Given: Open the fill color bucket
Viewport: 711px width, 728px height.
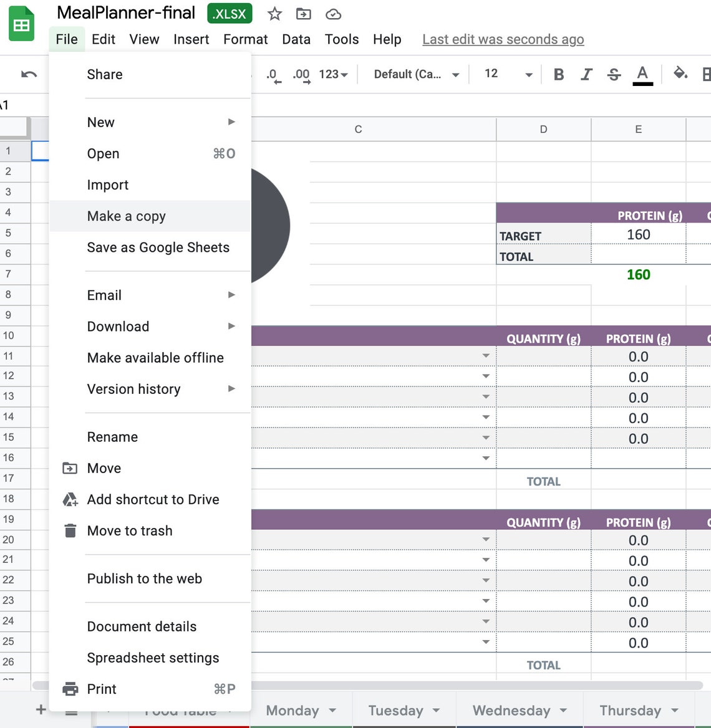Looking at the screenshot, I should pos(680,74).
